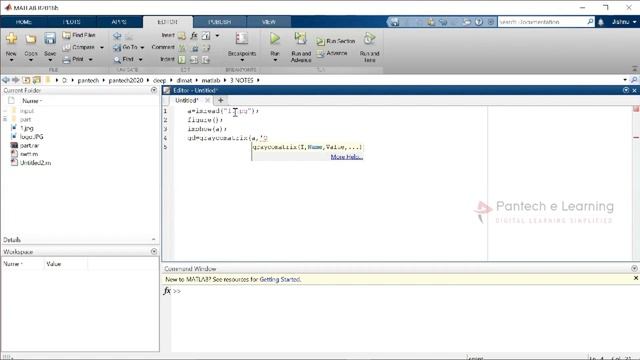Click the Insert section icon
Image resolution: width=640 pixels, height=360 pixels.
pyautogui.click(x=182, y=36)
